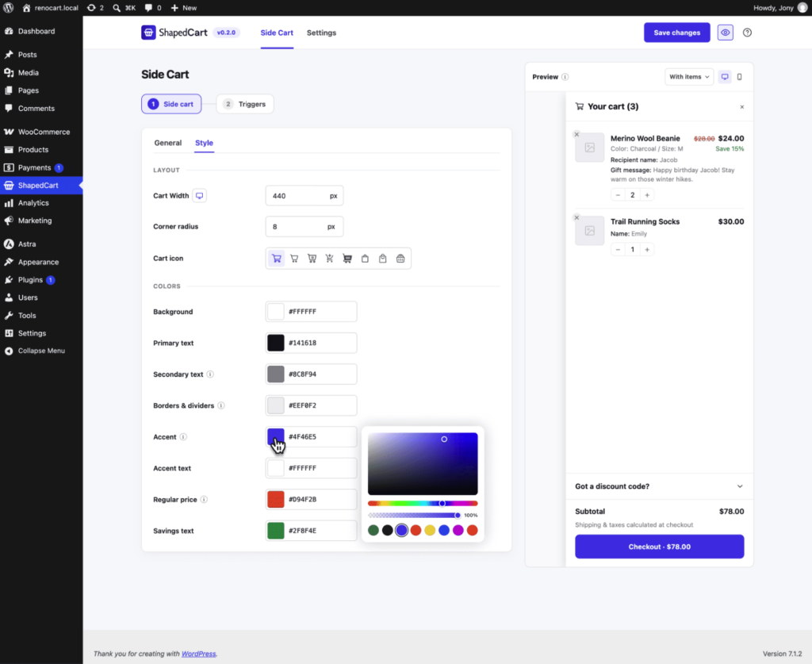
Task: Open the ShapedCart Settings tab
Action: tap(321, 33)
